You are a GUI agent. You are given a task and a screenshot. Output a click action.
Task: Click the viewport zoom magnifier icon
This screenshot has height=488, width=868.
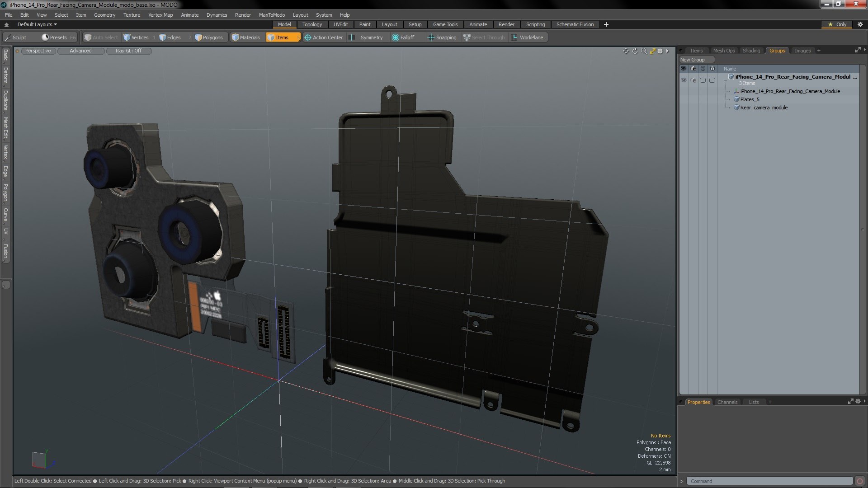(644, 51)
